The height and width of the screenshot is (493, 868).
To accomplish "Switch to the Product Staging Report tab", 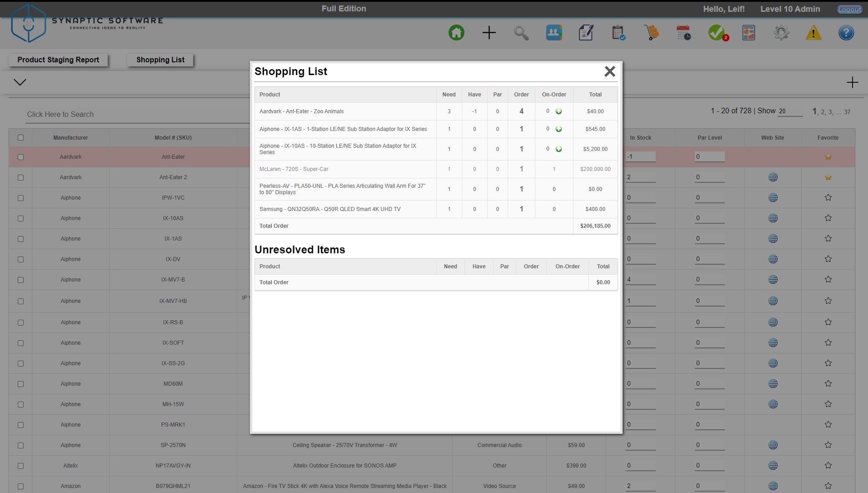I will [58, 60].
